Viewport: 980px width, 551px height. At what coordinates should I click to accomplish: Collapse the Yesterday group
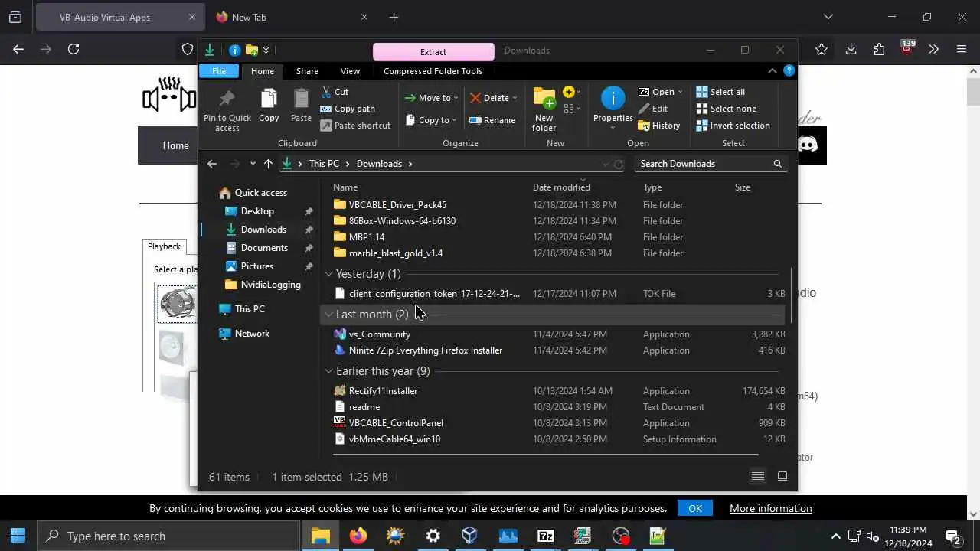(x=328, y=274)
